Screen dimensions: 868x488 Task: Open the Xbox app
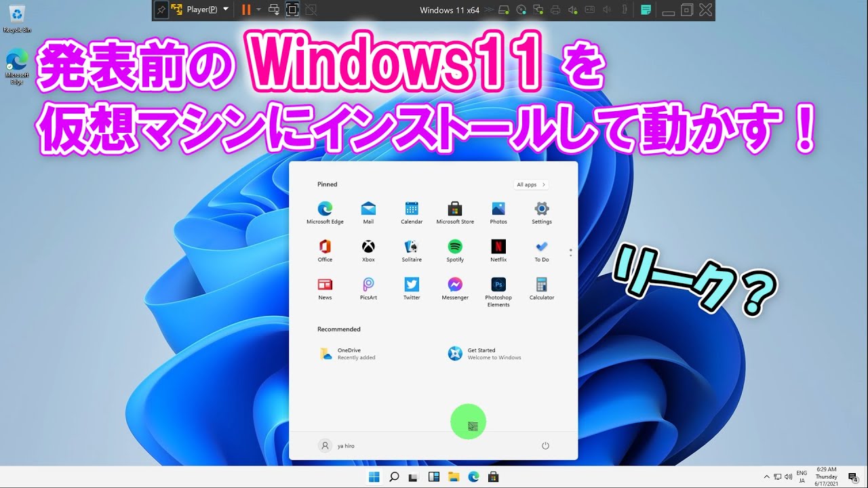368,250
